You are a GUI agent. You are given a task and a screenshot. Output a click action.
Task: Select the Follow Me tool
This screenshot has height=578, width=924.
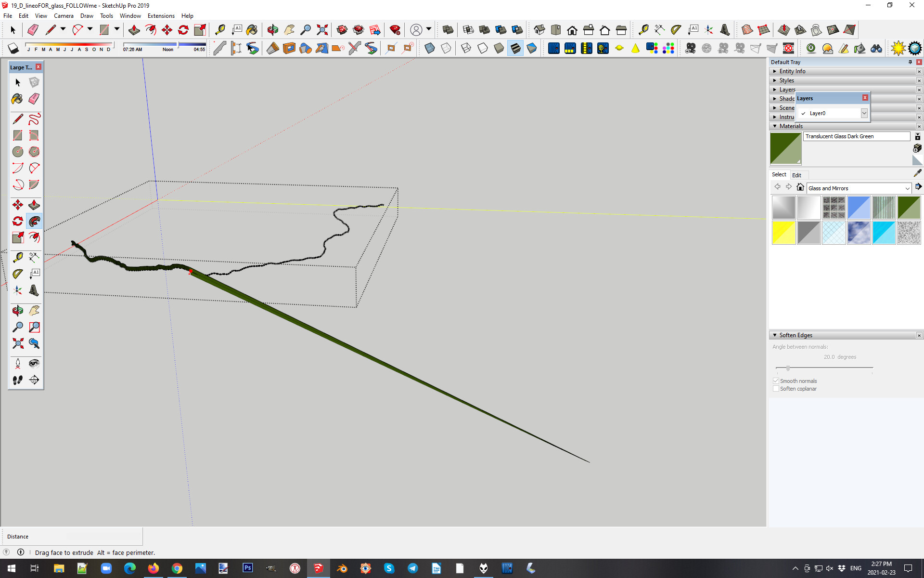pyautogui.click(x=34, y=222)
